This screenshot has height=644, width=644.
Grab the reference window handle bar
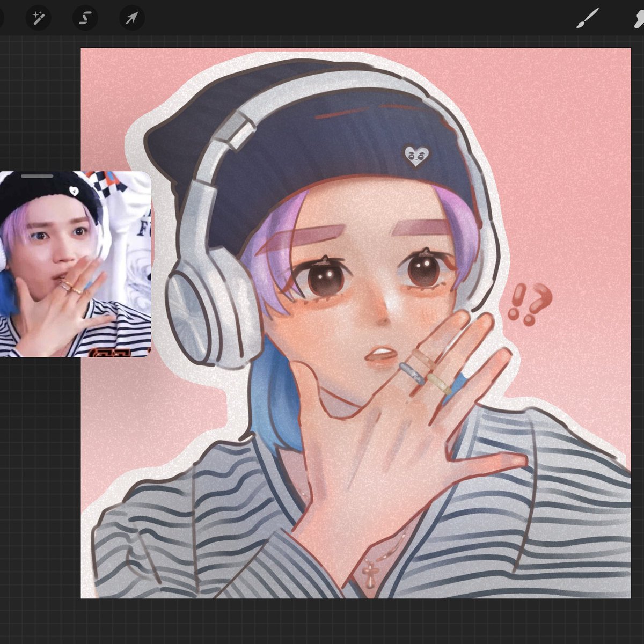pyautogui.click(x=37, y=175)
